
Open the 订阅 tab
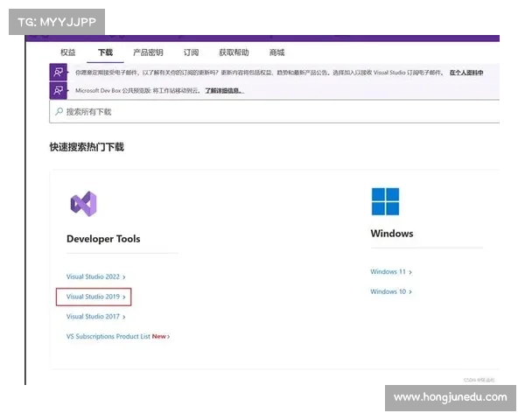191,52
